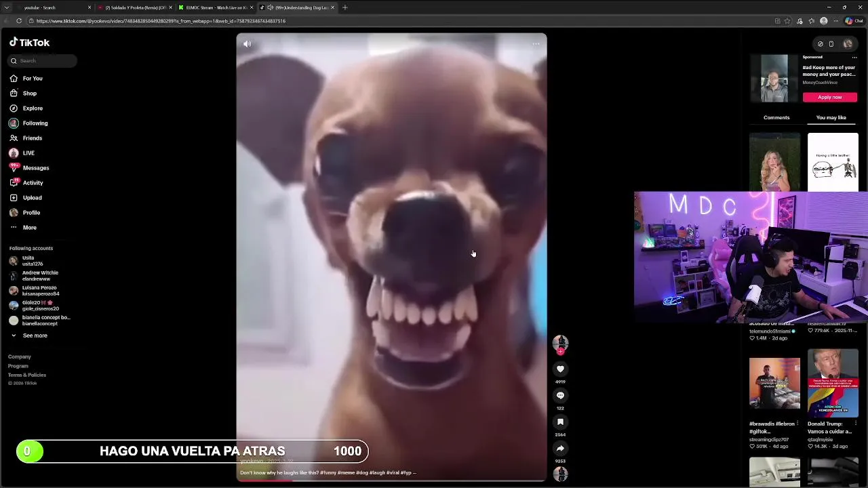Open the skeleton little brother video thumbnail

(833, 162)
